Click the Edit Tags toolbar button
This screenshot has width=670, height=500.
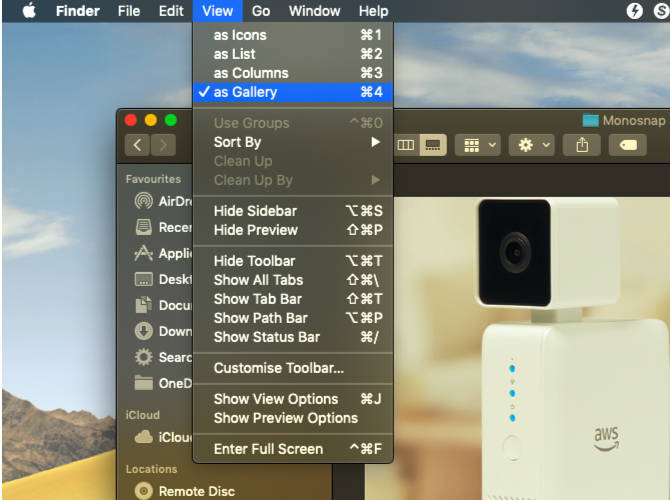[628, 145]
